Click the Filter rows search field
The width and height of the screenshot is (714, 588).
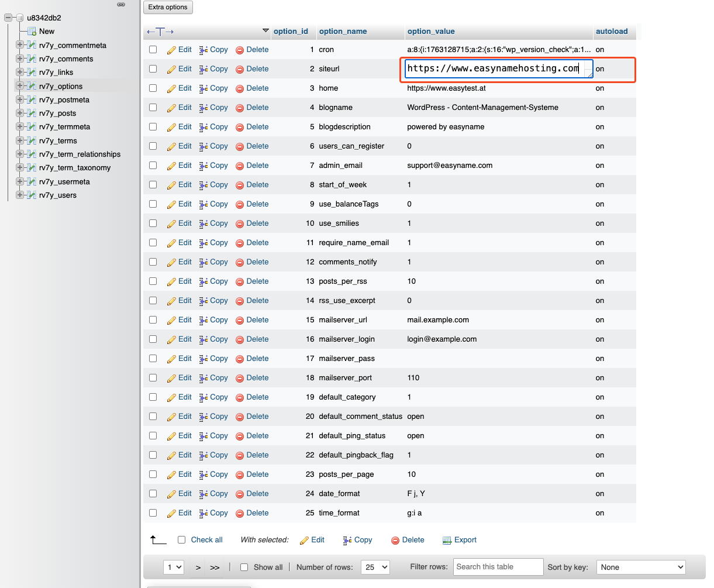click(498, 567)
